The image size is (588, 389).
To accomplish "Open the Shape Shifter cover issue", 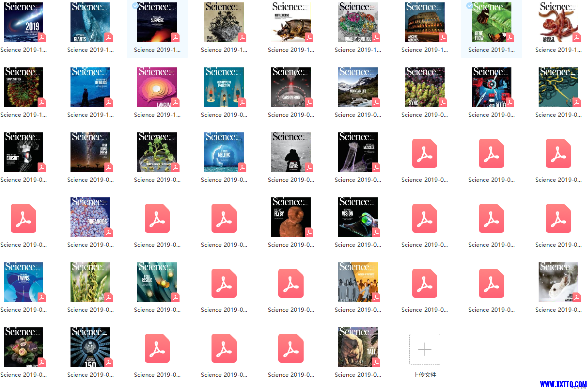I will pos(24,87).
